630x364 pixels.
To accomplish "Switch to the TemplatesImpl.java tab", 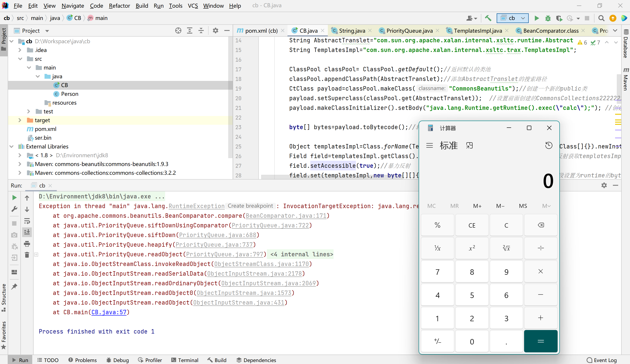I will (x=478, y=30).
